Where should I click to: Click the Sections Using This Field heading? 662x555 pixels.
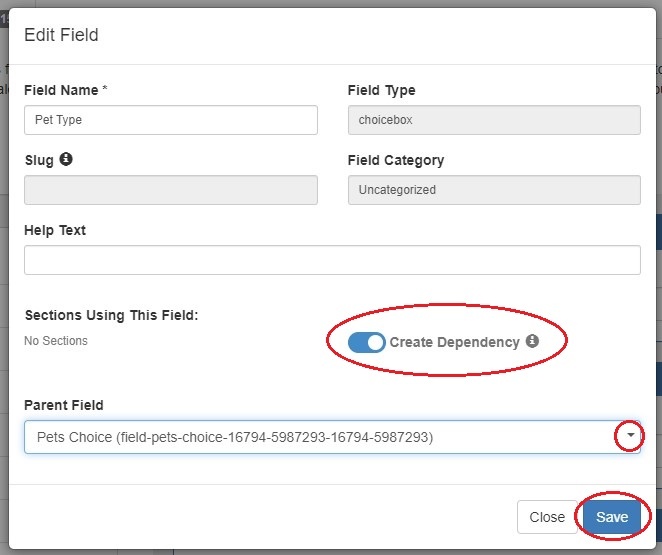[x=111, y=315]
